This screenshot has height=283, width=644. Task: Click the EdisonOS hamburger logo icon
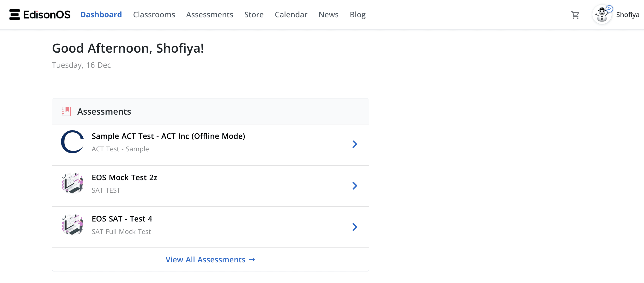coord(14,14)
